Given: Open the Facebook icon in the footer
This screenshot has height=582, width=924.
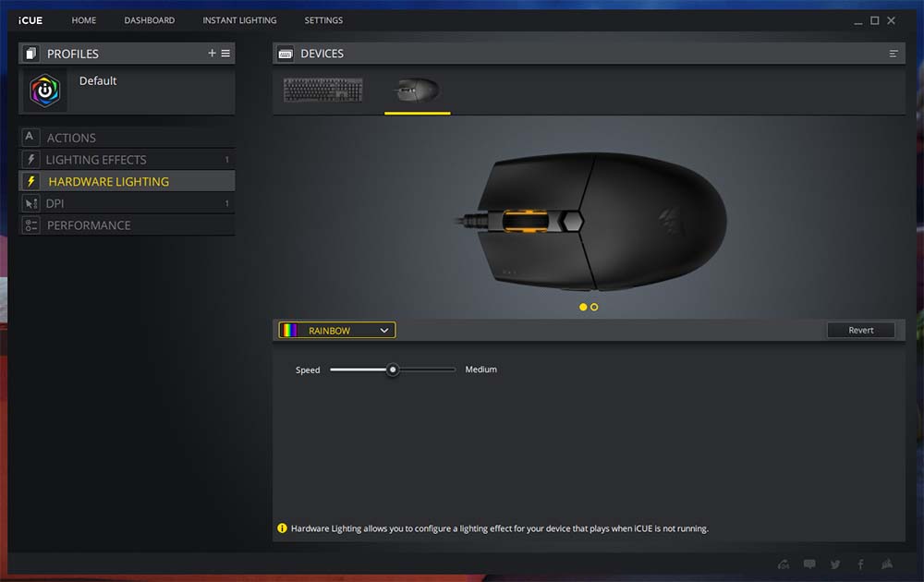Looking at the screenshot, I should tap(861, 564).
